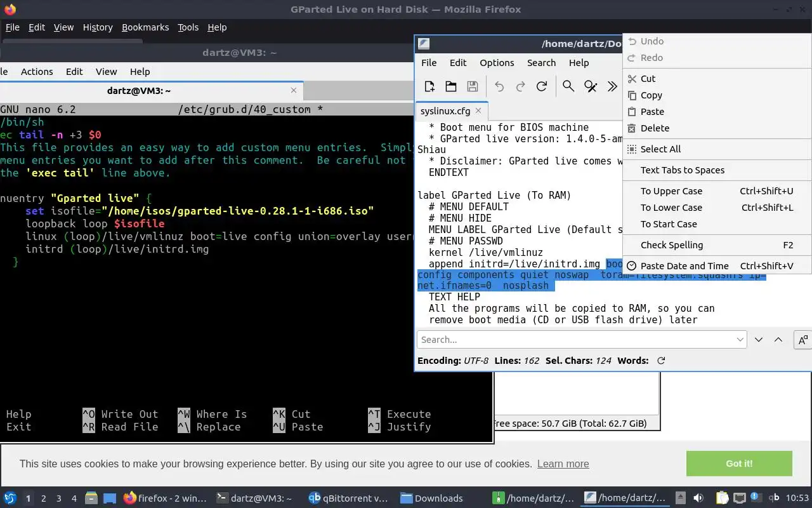812x508 pixels.
Task: Switch to workspace 4
Action: click(74, 498)
